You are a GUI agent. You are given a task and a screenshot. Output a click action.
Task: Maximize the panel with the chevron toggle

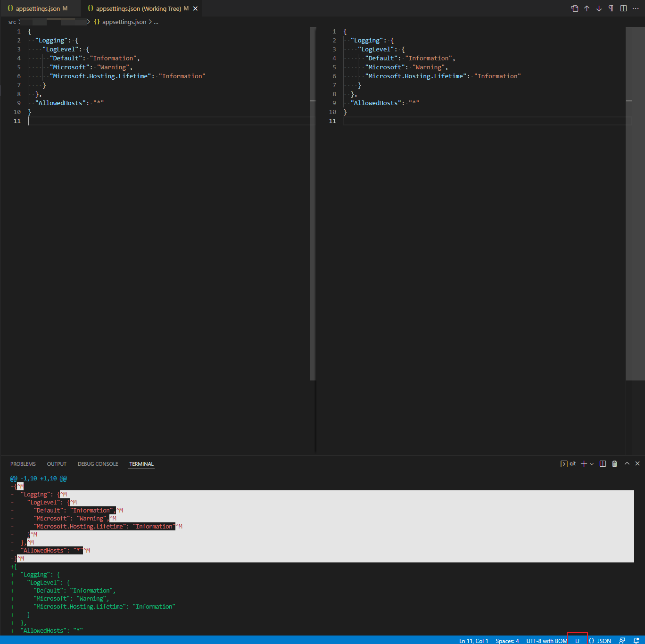(x=627, y=463)
